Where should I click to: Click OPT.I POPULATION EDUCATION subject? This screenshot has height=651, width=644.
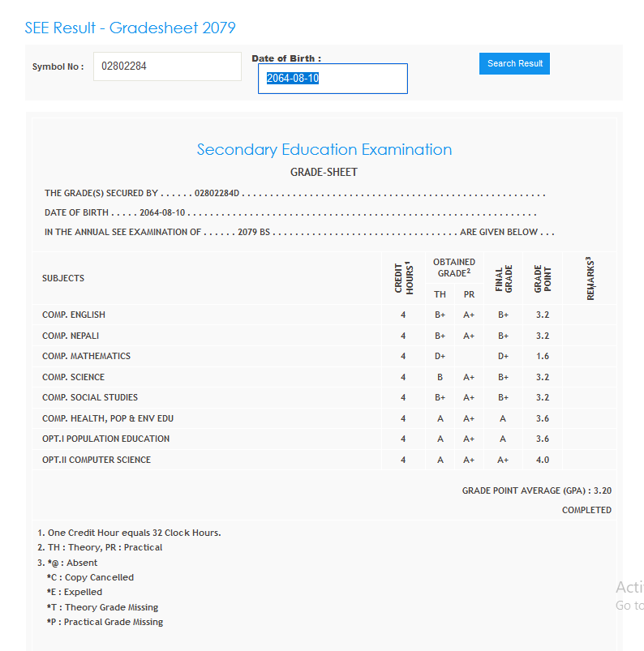105,439
